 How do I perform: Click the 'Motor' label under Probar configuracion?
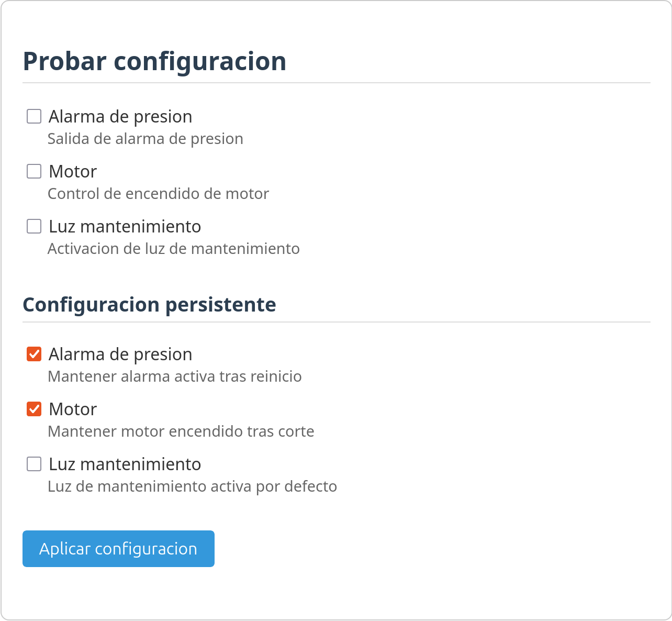click(x=72, y=171)
